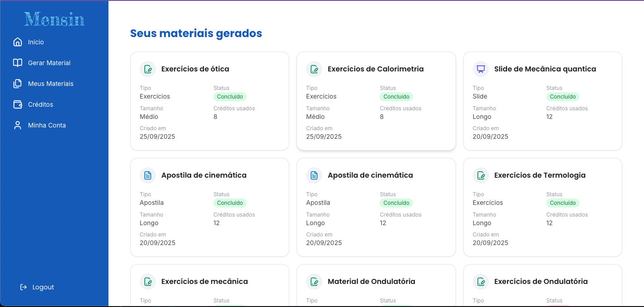
Task: Click the document icon on Apostila de cinemática
Action: click(148, 175)
